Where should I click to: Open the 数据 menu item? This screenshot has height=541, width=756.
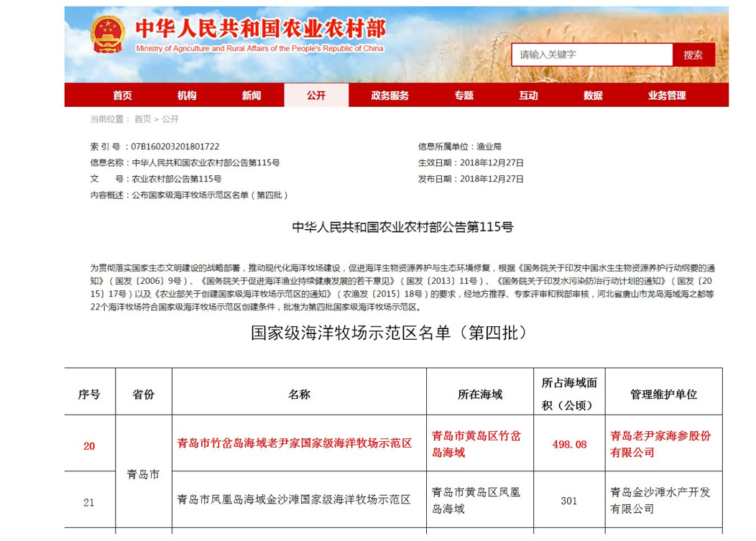pos(593,95)
